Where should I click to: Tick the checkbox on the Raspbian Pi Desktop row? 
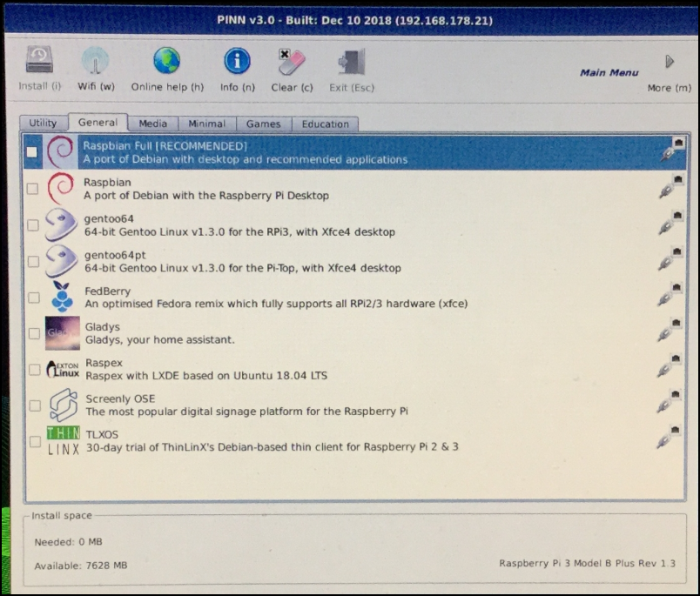32,189
